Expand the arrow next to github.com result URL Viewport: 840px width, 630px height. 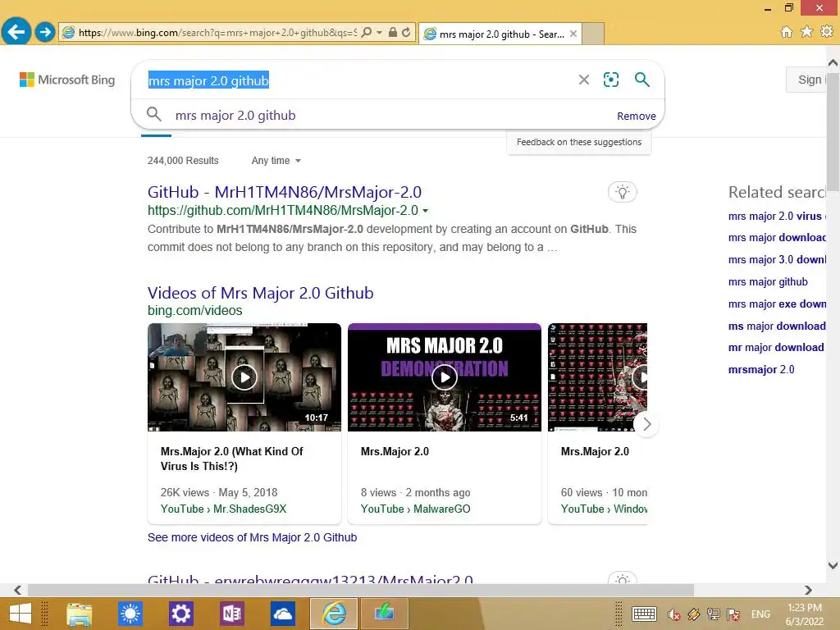426,211
